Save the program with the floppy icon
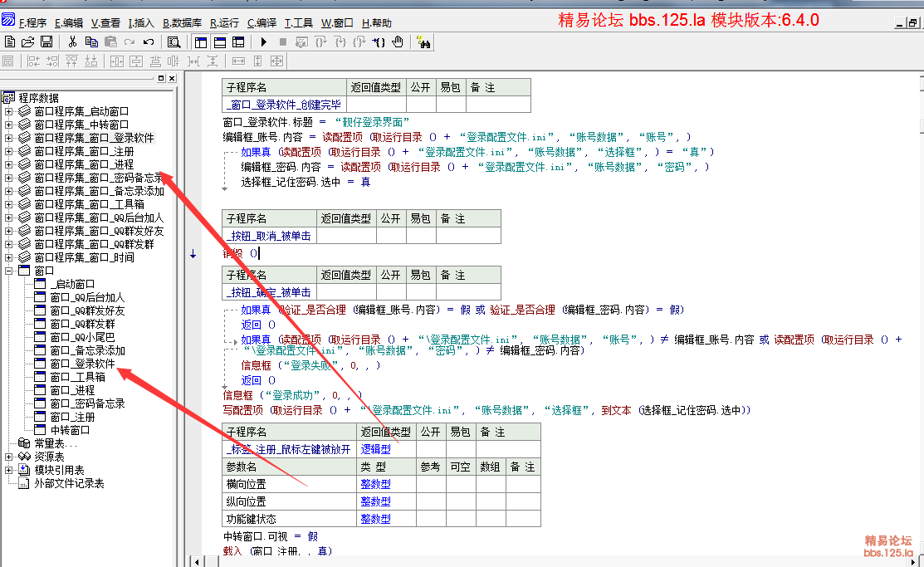Viewport: 924px width, 567px height. pos(46,42)
